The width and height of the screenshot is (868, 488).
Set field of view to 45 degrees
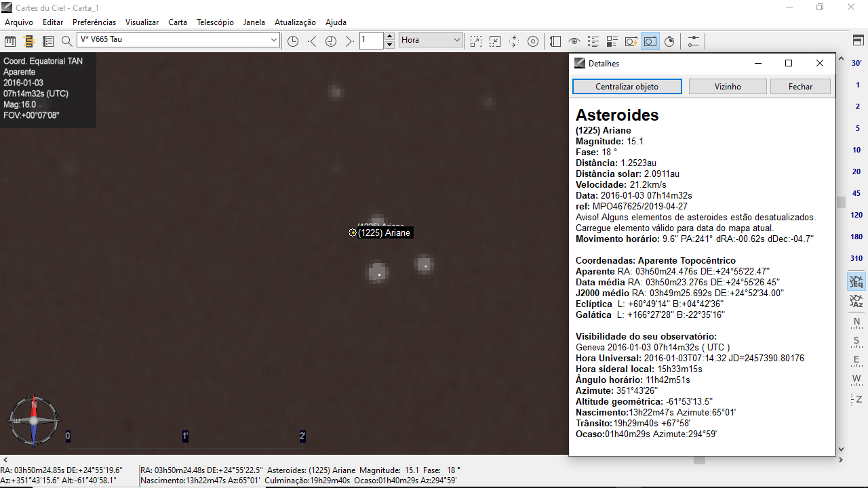tap(857, 193)
